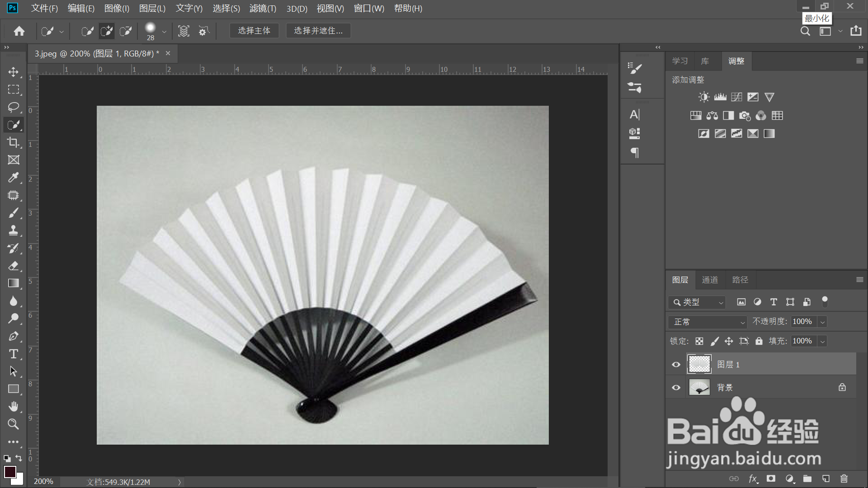Click the foreground color swatch
The image size is (868, 488).
click(x=9, y=471)
